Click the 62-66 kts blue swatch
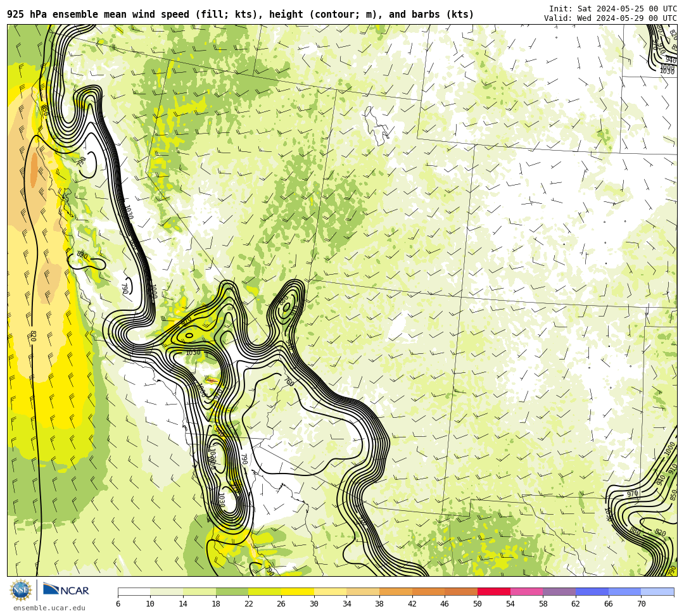The height and width of the screenshot is (616, 684). click(592, 591)
